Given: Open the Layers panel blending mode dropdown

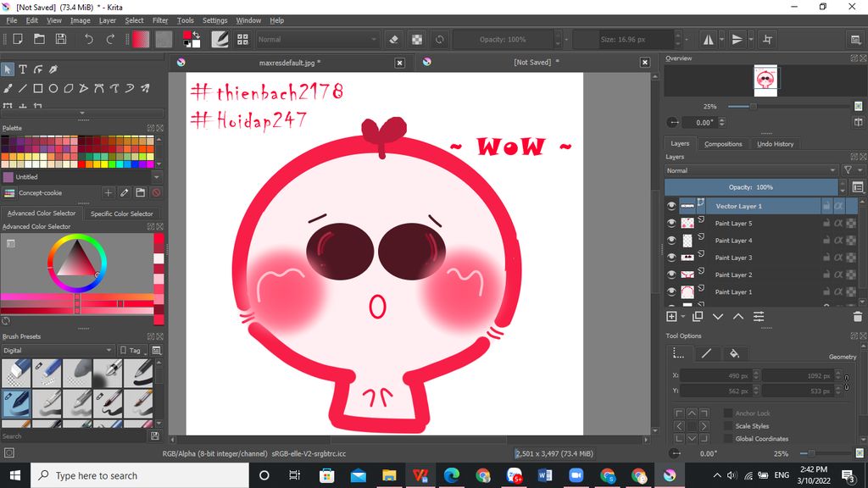Looking at the screenshot, I should (751, 170).
